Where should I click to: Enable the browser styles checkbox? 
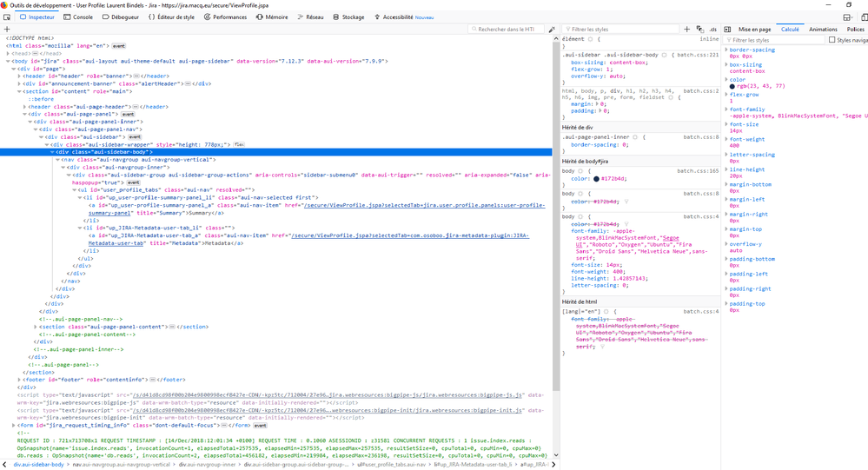pyautogui.click(x=832, y=40)
